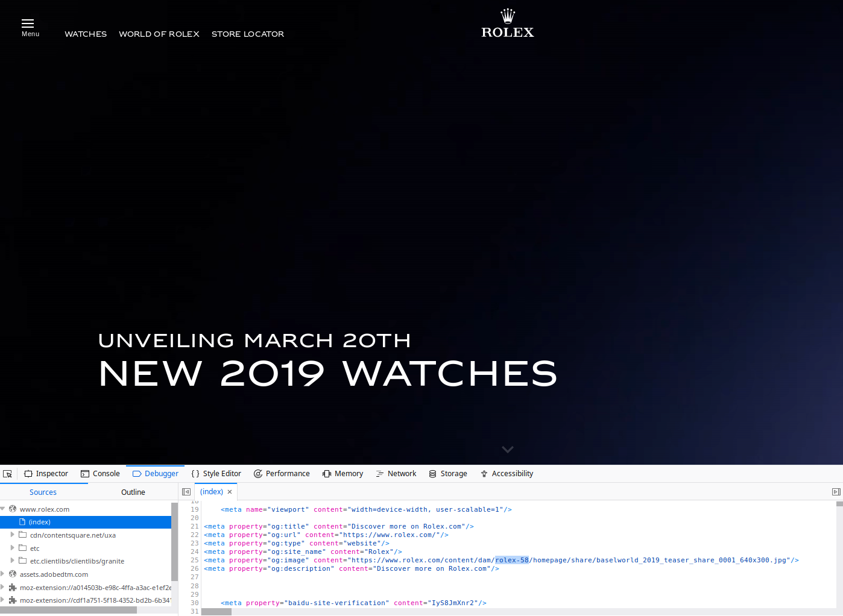843x616 pixels.
Task: Click the NEW 2019 WATCHES headline
Action: click(328, 374)
